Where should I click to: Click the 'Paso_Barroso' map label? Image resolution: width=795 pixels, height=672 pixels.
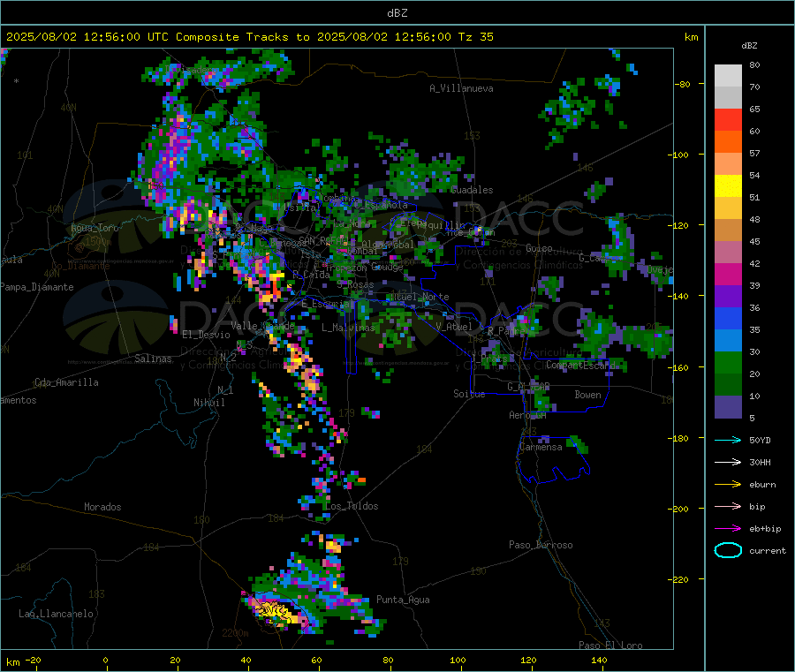(541, 546)
